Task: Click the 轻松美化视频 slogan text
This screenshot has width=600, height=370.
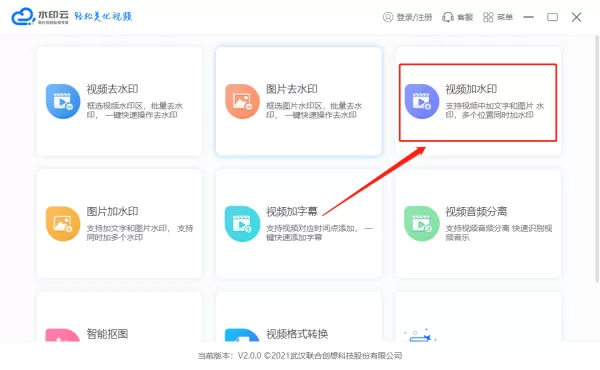Action: [103, 16]
